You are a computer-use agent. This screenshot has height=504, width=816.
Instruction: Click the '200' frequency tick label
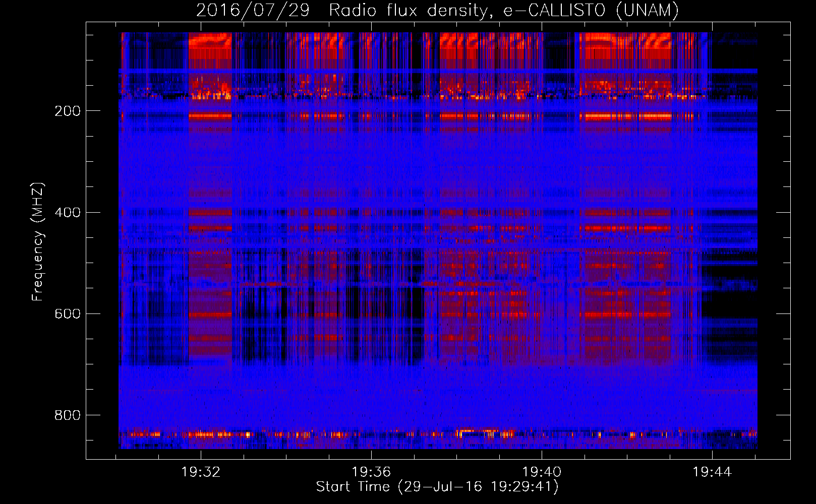pyautogui.click(x=68, y=111)
